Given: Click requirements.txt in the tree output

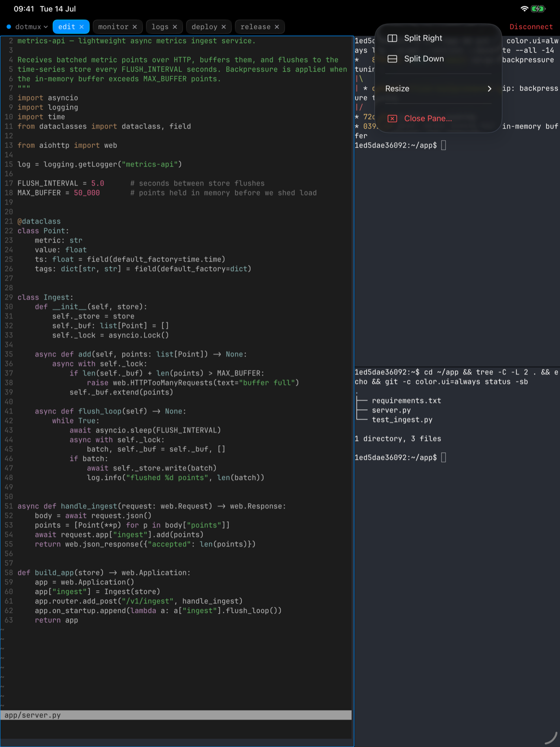Looking at the screenshot, I should (406, 401).
